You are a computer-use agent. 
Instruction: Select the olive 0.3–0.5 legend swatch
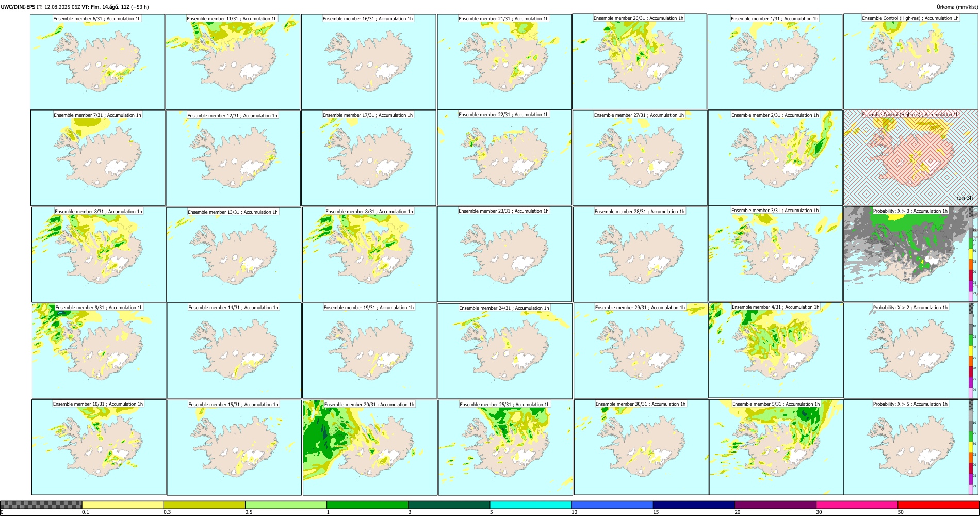(x=204, y=505)
